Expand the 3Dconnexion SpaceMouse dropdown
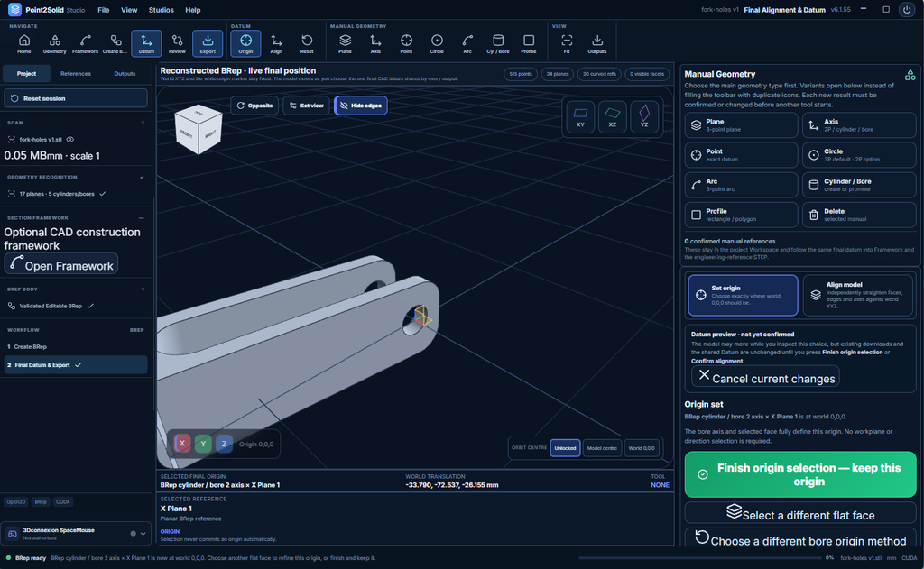 click(143, 534)
